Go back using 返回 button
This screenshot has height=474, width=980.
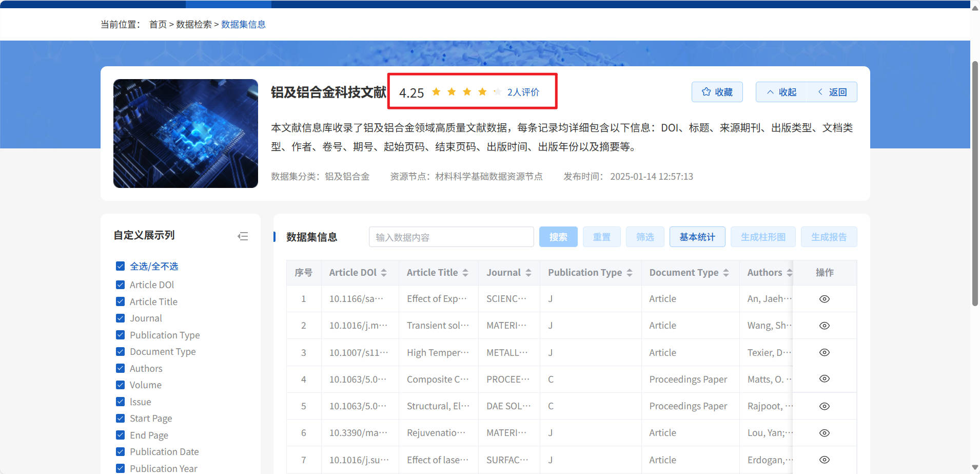[x=832, y=92]
